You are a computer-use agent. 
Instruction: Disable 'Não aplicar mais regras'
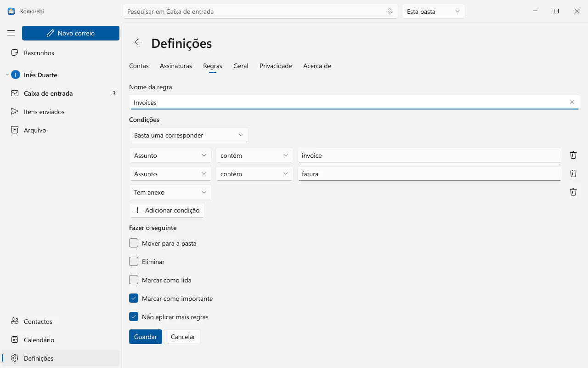[x=134, y=316]
